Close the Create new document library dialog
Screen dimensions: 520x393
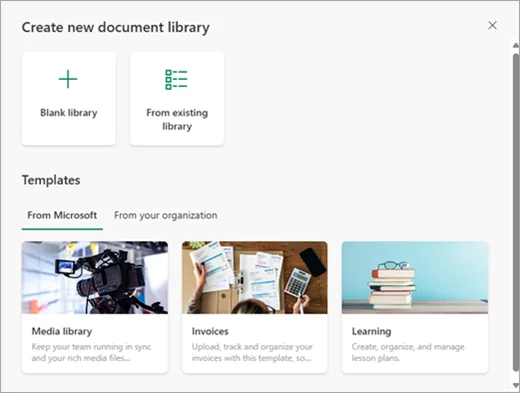click(492, 25)
